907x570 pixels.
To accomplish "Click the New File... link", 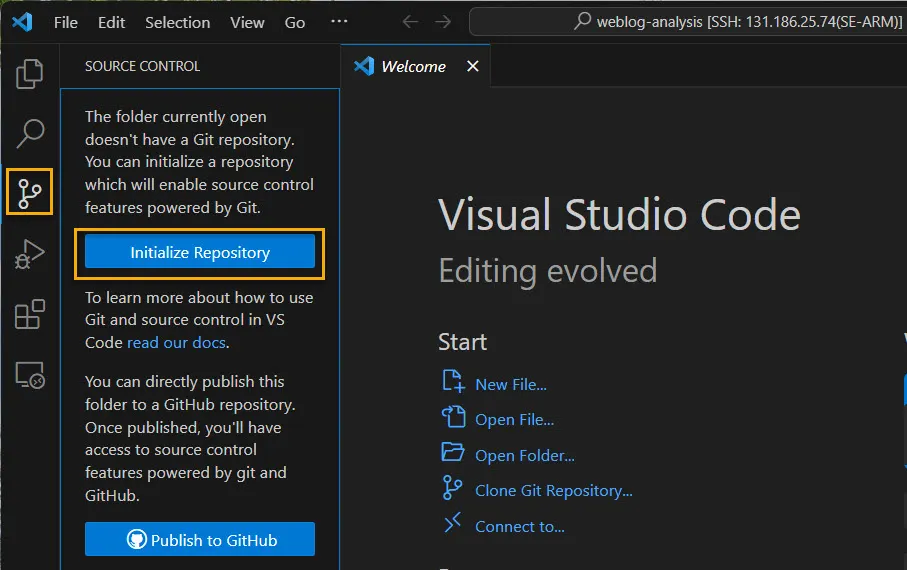I will coord(511,385).
